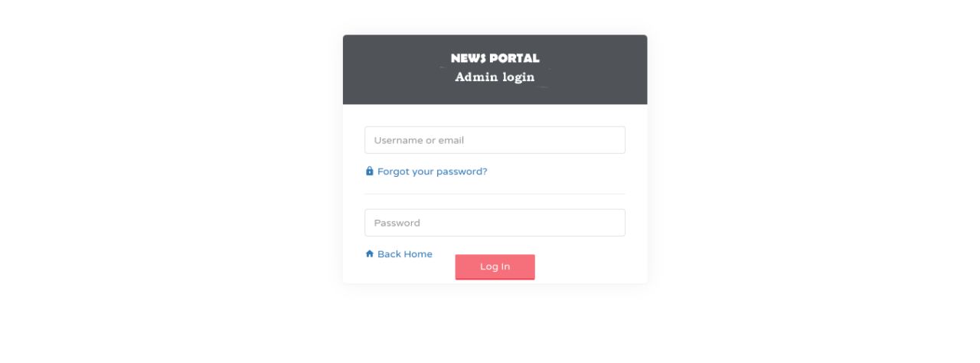Click the word "login" in the Admin login subtitle
Viewport: 980px width, 363px height.
point(518,77)
